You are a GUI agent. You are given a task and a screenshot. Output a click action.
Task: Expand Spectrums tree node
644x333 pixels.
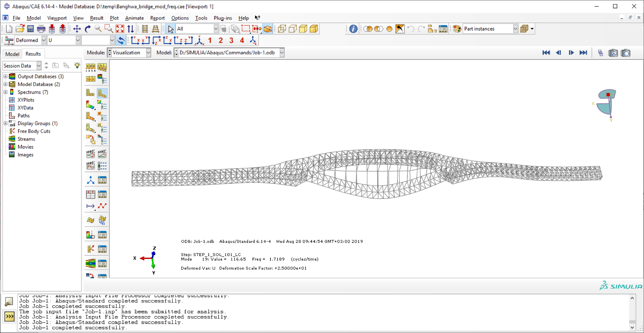[5, 92]
